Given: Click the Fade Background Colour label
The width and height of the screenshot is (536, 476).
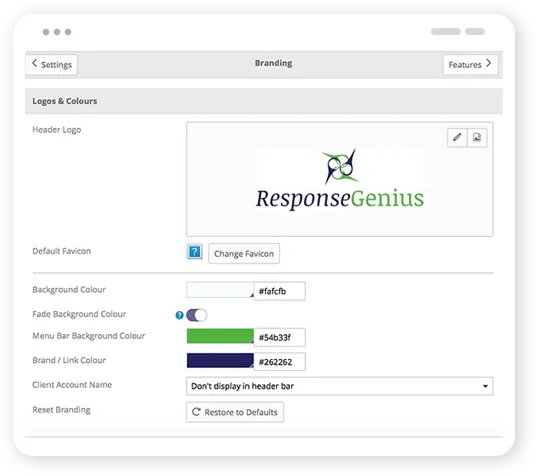Looking at the screenshot, I should tap(79, 314).
